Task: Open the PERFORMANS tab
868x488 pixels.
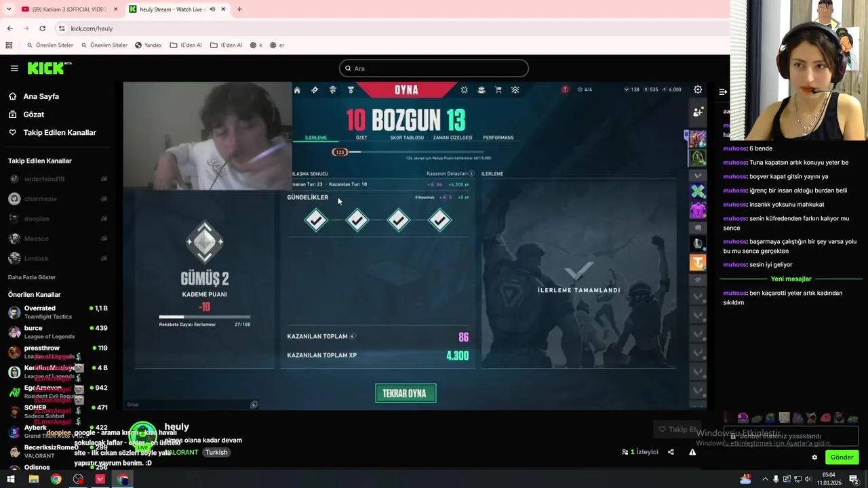Action: tap(498, 138)
